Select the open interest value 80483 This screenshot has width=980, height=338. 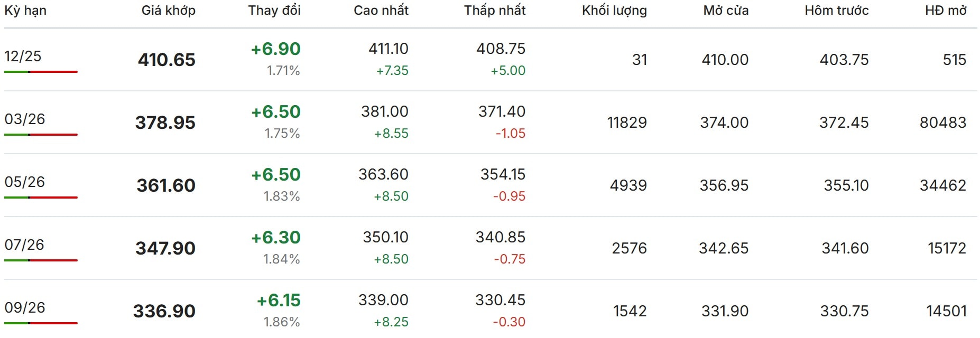pos(942,123)
